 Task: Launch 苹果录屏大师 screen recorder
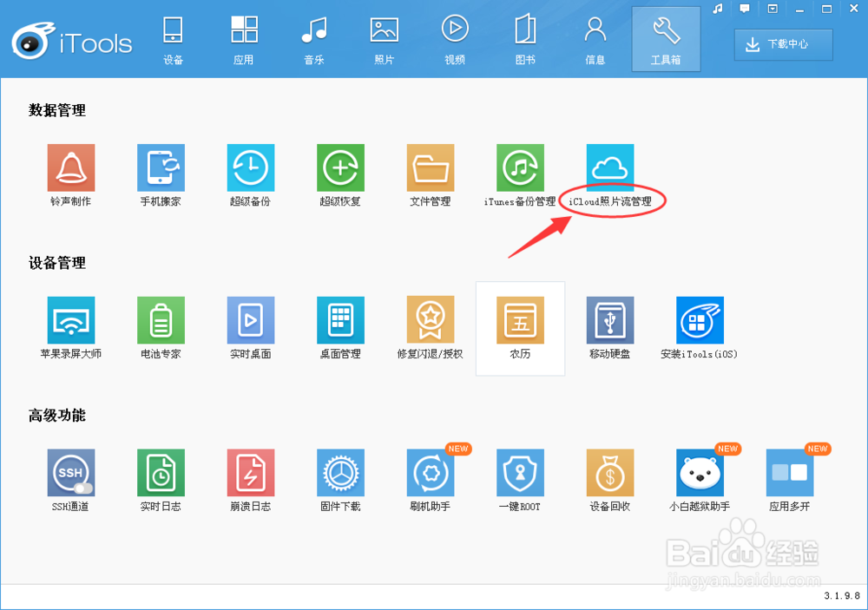coord(71,320)
